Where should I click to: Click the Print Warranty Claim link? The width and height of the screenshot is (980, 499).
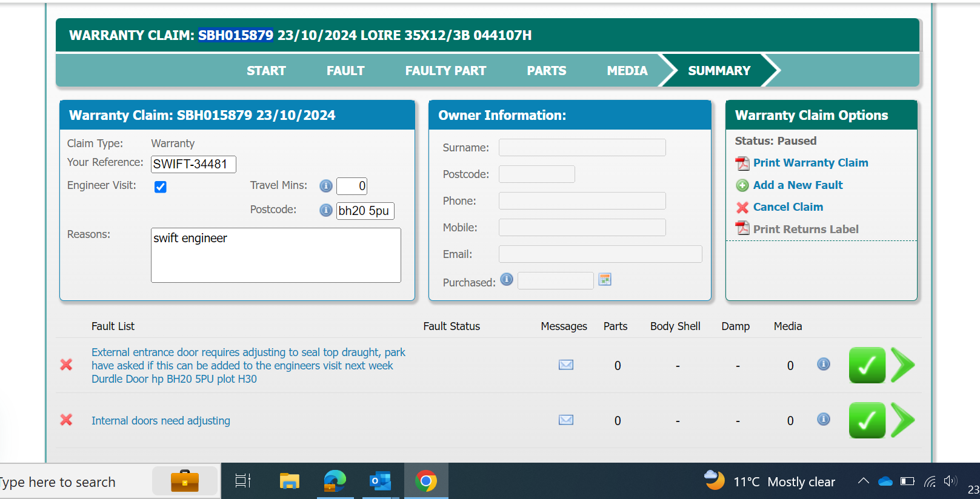pyautogui.click(x=811, y=163)
